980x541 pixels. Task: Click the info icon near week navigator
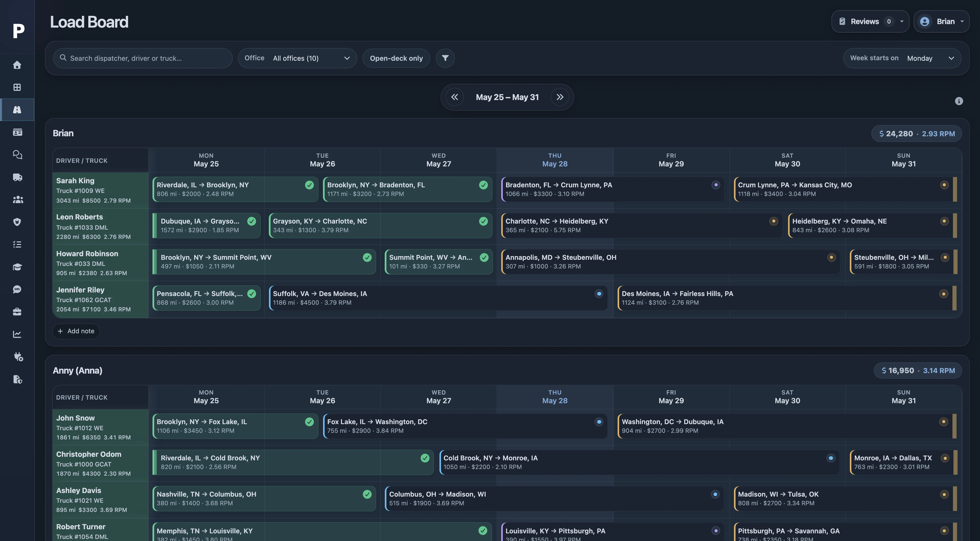tap(959, 101)
